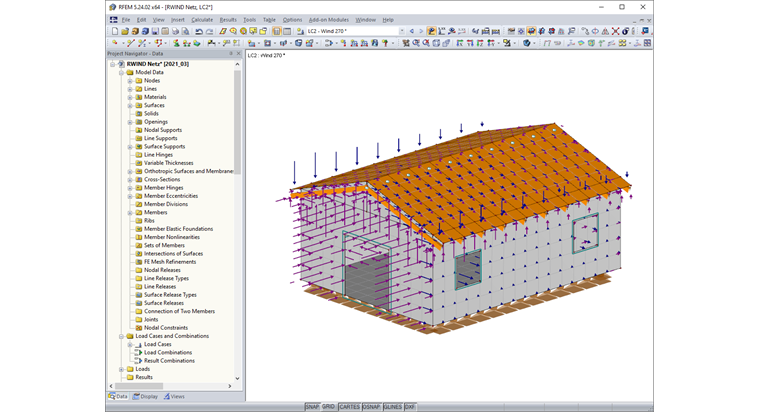The image size is (760, 412).
Task: Expand the Materials tree item
Action: (130, 97)
